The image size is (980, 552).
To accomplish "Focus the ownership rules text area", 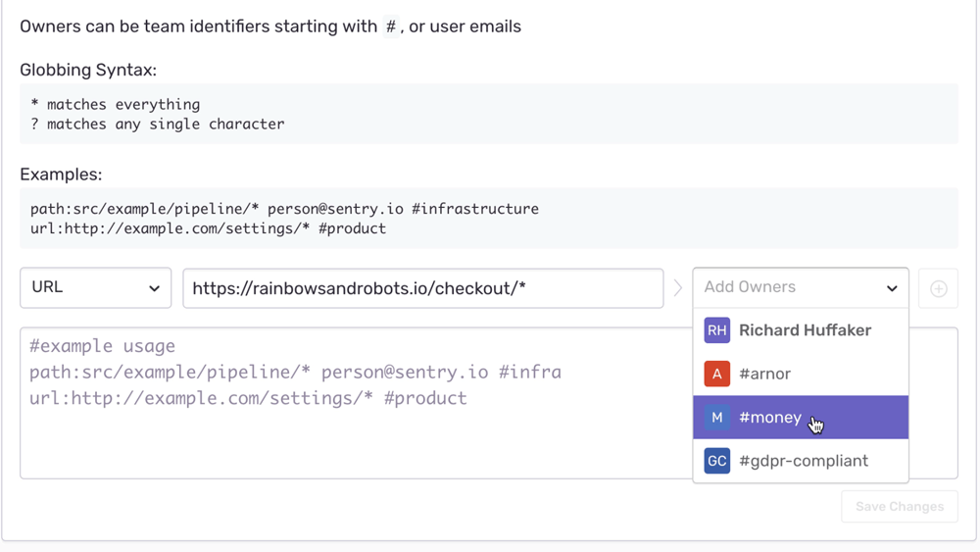I will click(x=353, y=431).
